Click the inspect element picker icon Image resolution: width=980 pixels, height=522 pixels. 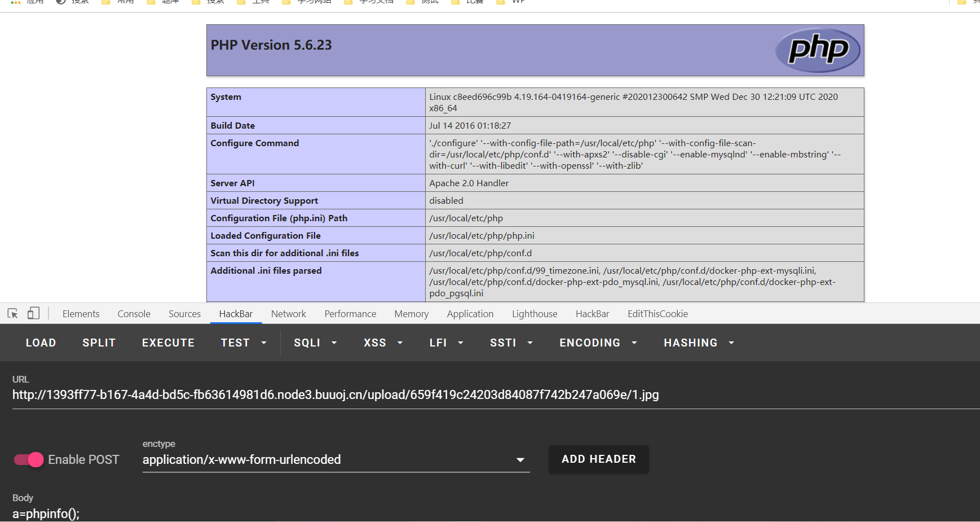[x=13, y=313]
